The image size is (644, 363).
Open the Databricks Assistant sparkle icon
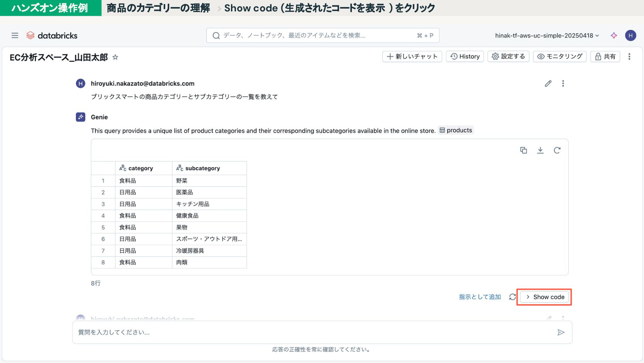[x=614, y=35]
